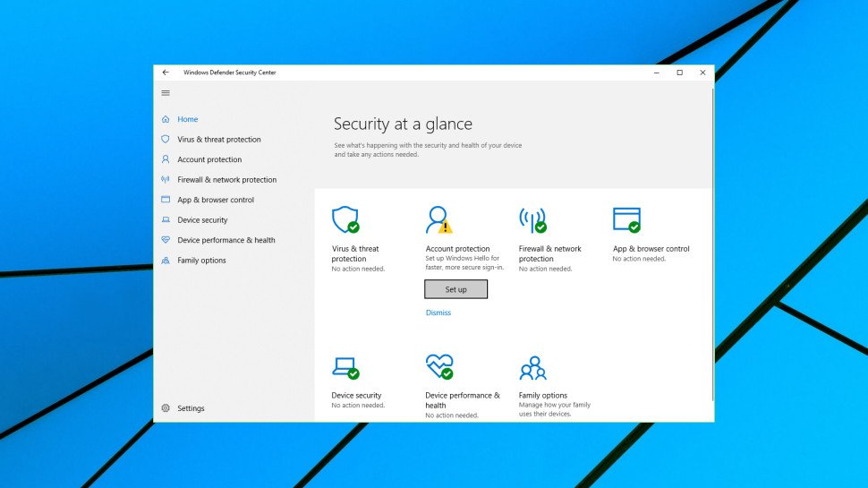The height and width of the screenshot is (488, 868).
Task: Select Account protection in the sidebar
Action: click(x=209, y=159)
